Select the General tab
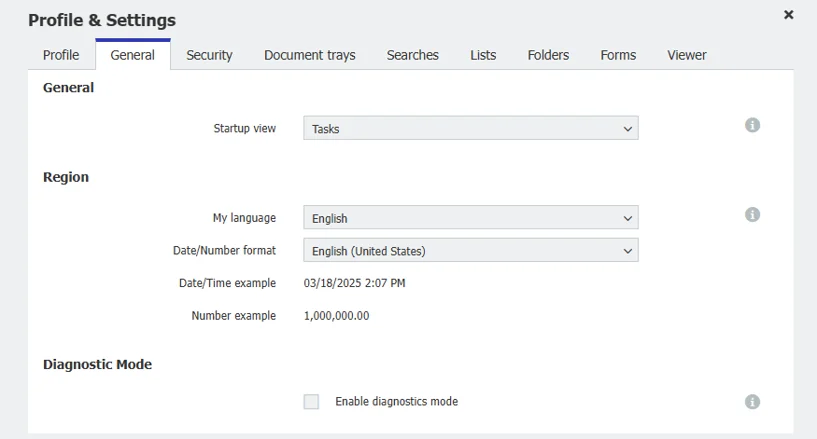 (x=132, y=55)
